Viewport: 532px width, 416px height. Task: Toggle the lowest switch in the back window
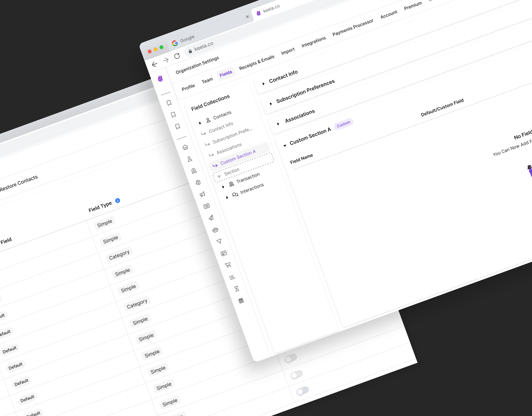[303, 390]
